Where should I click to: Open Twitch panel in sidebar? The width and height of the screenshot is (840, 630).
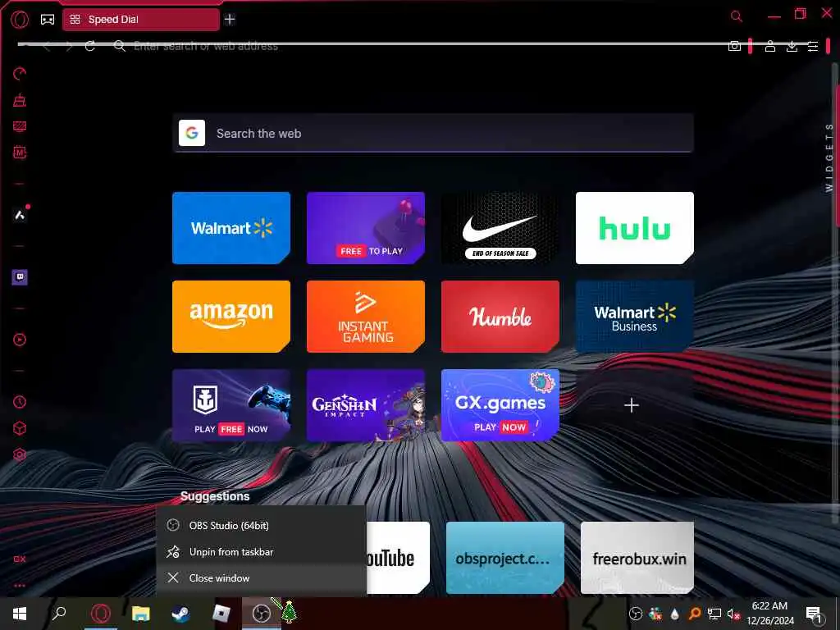20,277
